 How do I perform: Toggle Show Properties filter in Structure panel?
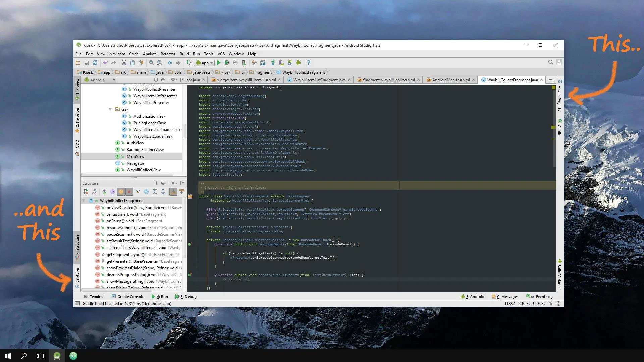click(x=113, y=192)
